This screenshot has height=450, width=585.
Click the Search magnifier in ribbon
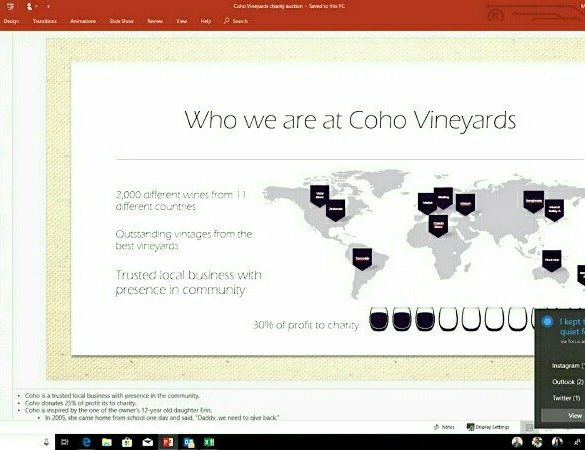[x=226, y=21]
